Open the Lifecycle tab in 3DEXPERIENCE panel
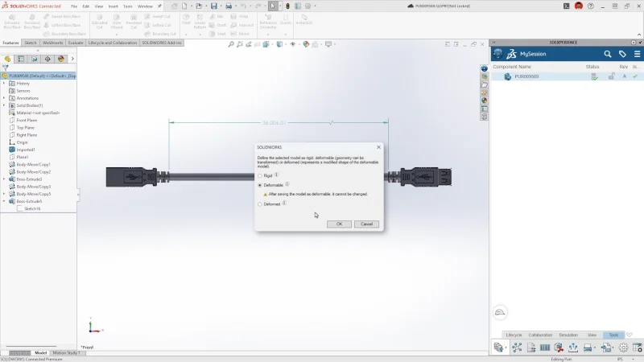Screen dimensions: 644x362 pyautogui.click(x=514, y=335)
